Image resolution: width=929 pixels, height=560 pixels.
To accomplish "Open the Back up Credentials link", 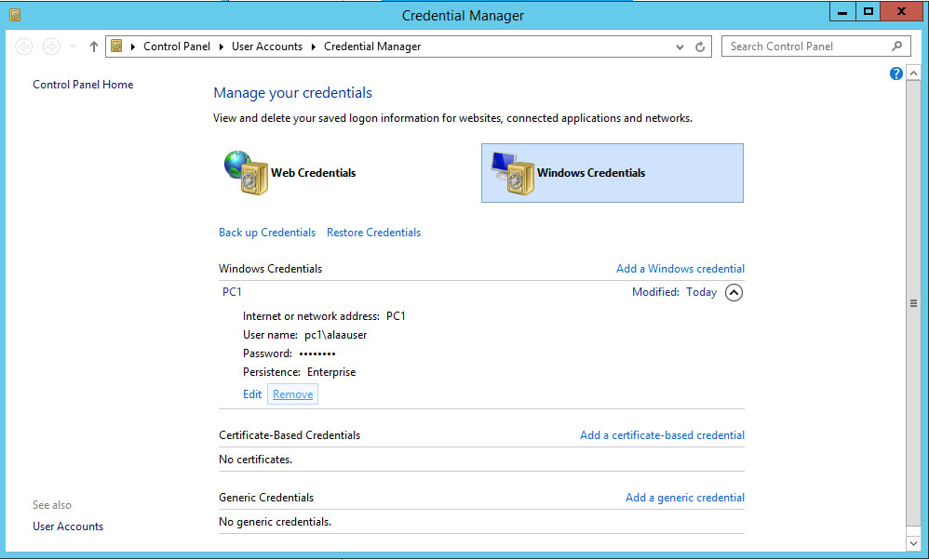I will (267, 232).
